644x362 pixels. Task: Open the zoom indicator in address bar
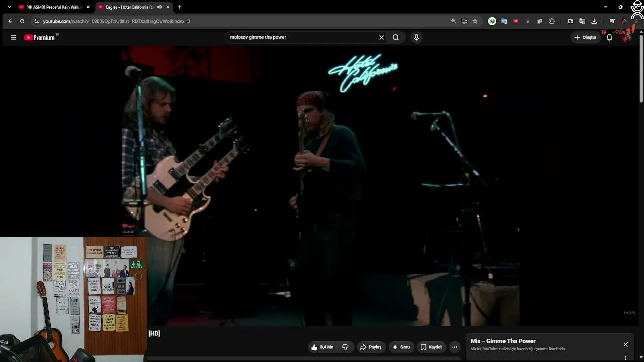(453, 21)
